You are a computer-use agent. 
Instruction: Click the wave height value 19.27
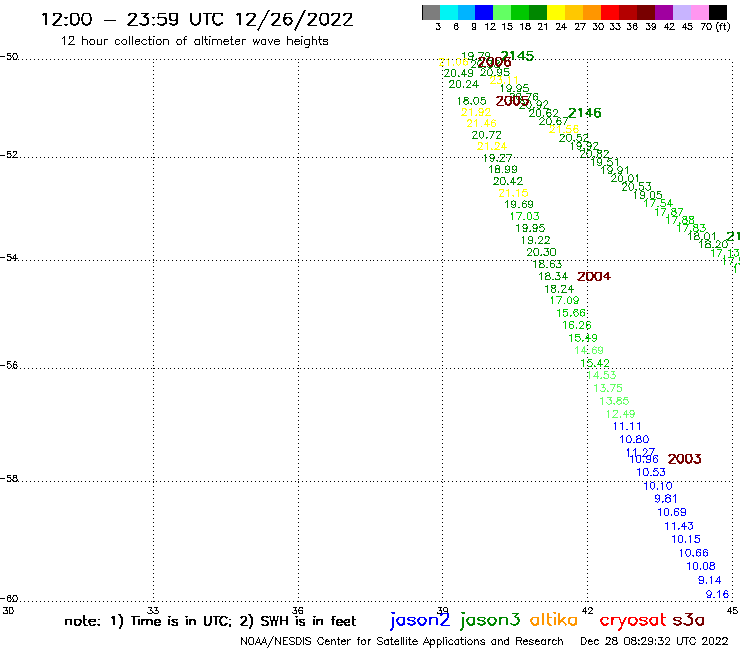click(497, 158)
